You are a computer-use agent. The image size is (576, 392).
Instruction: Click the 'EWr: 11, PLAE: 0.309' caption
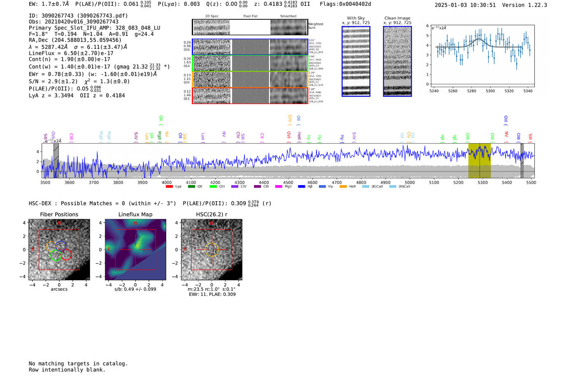pyautogui.click(x=212, y=295)
